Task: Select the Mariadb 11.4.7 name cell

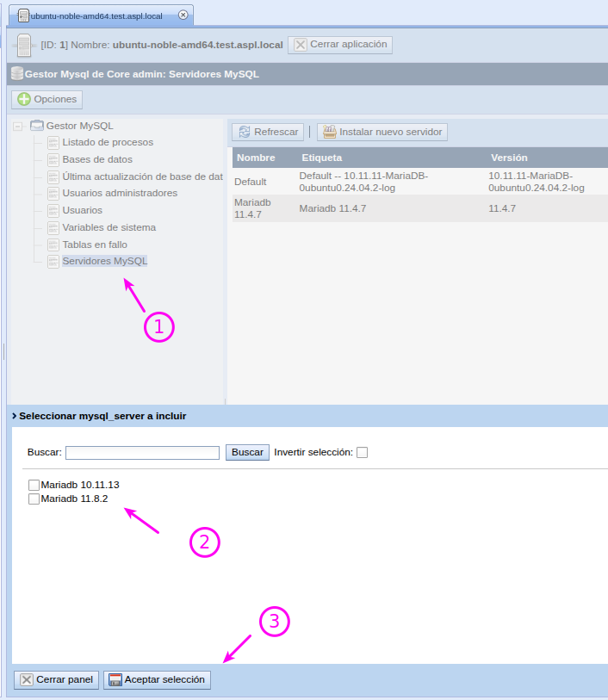Action: click(x=252, y=208)
